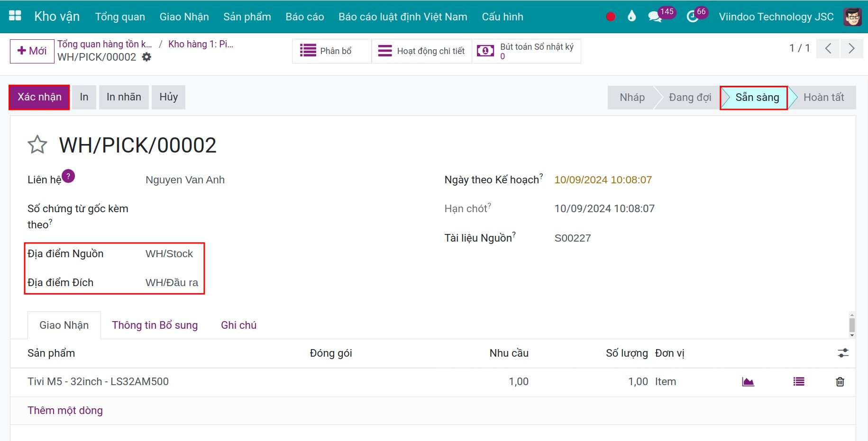The height and width of the screenshot is (441, 868).
Task: Open Hoạt động chi tiết smart button
Action: 422,51
